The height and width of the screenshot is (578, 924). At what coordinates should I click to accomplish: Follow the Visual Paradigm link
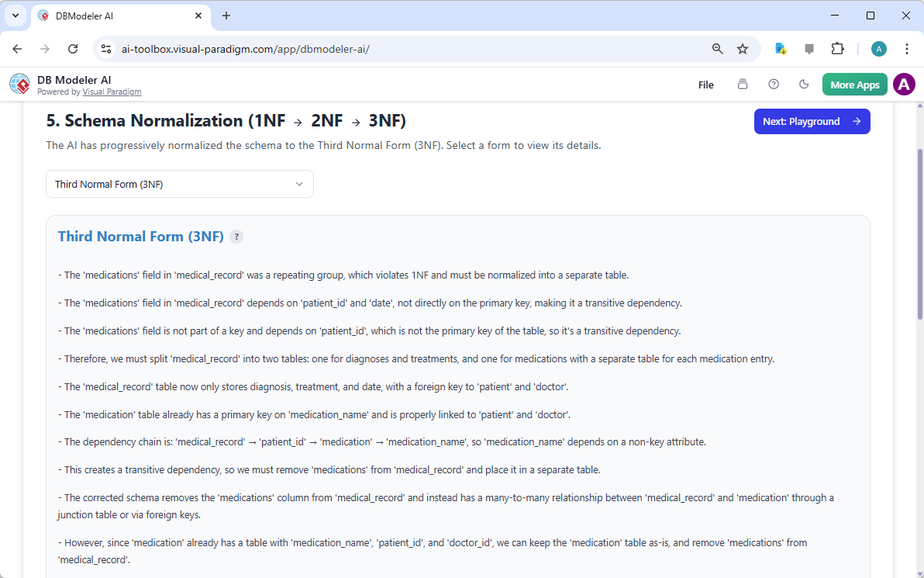(112, 92)
